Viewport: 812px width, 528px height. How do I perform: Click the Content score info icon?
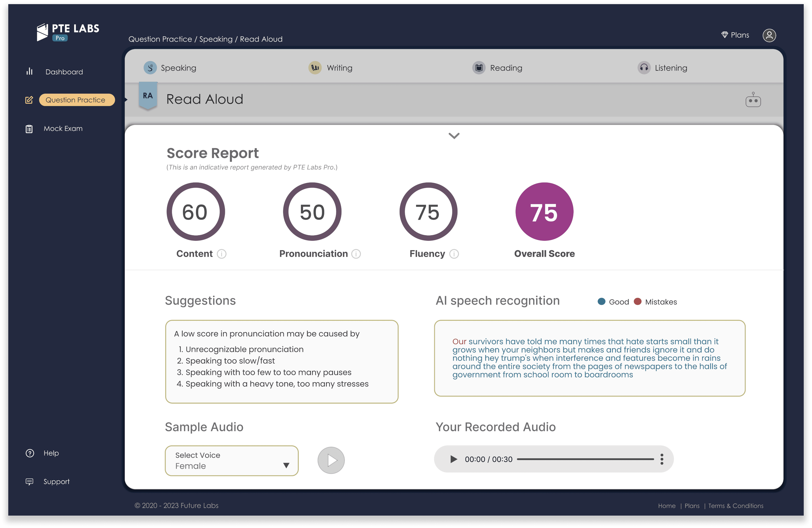pos(221,254)
